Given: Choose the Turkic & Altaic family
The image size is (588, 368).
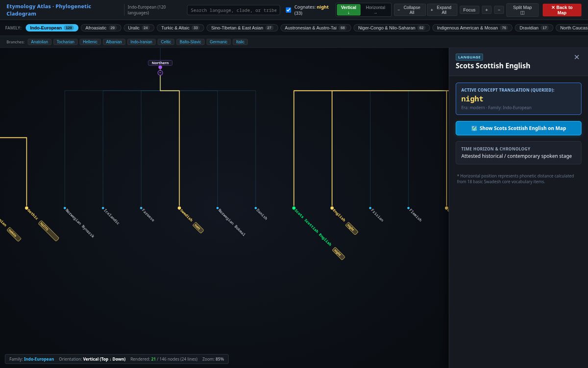Looking at the screenshot, I should click(x=181, y=28).
